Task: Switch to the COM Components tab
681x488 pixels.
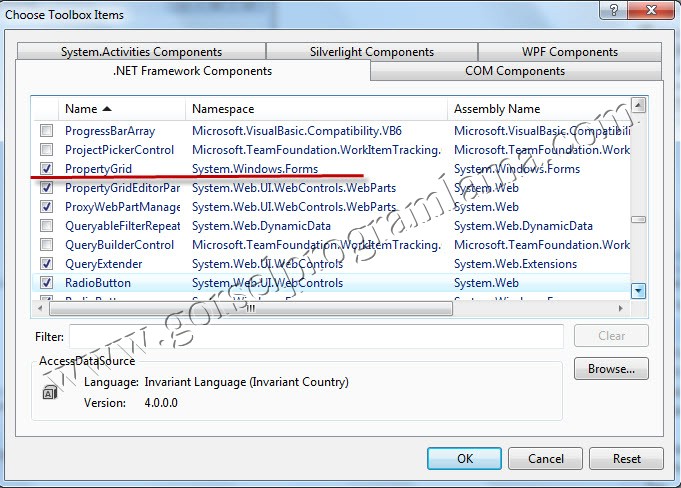Action: [x=516, y=71]
